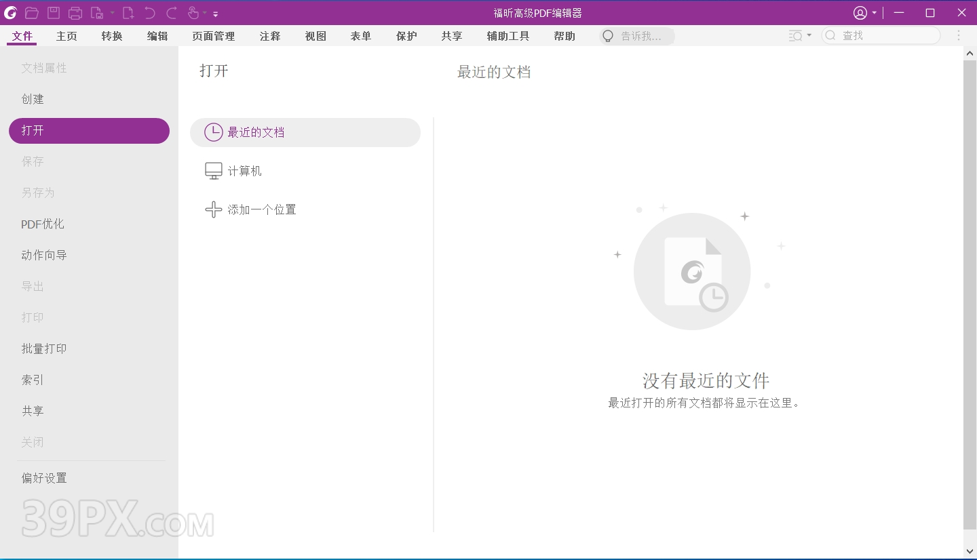977x560 pixels.
Task: Close the Foxit PDF editor window
Action: 961,13
